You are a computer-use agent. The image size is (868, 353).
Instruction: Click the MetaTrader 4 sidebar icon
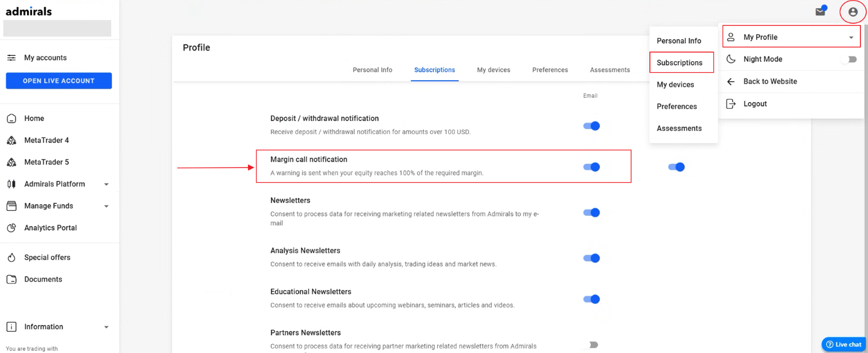coord(11,140)
